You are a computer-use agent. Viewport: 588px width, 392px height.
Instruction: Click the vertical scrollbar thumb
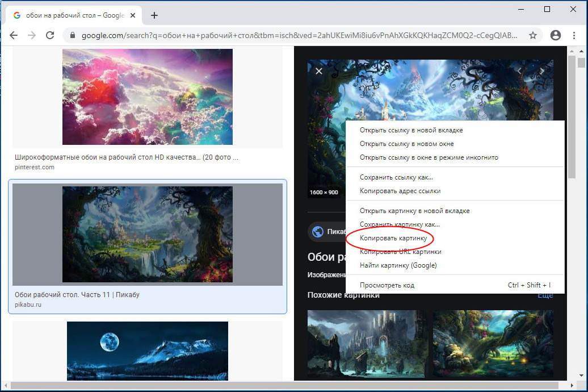pyautogui.click(x=572, y=116)
